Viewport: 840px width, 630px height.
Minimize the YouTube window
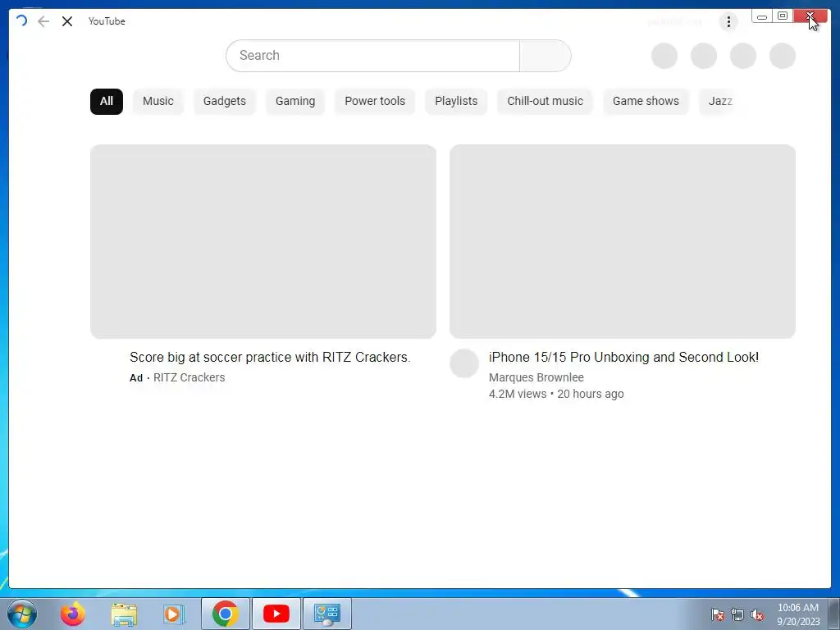pyautogui.click(x=762, y=16)
